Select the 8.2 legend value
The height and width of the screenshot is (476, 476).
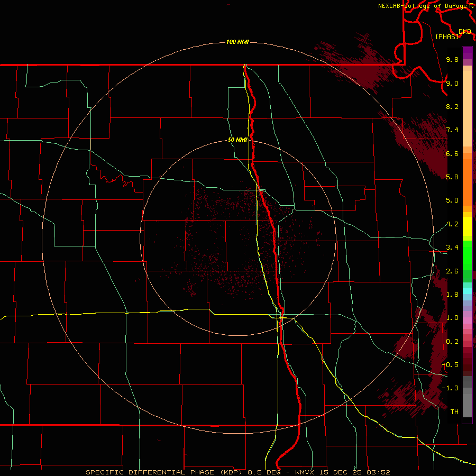click(452, 106)
